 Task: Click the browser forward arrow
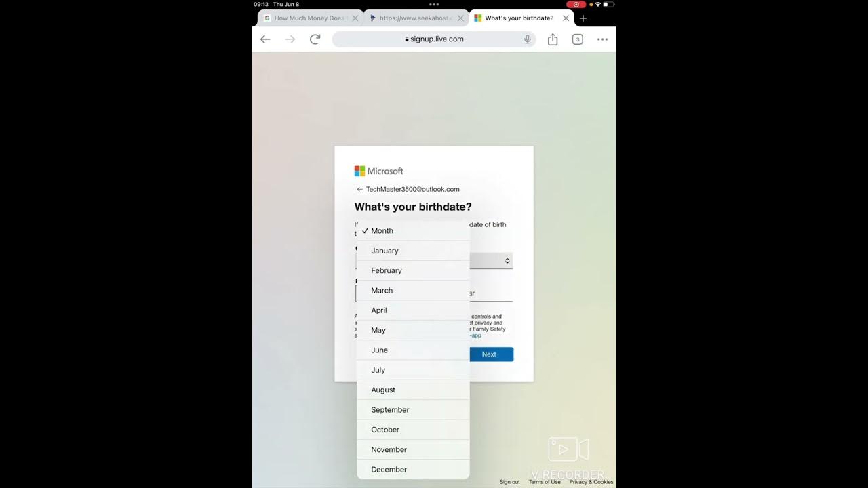coord(290,39)
